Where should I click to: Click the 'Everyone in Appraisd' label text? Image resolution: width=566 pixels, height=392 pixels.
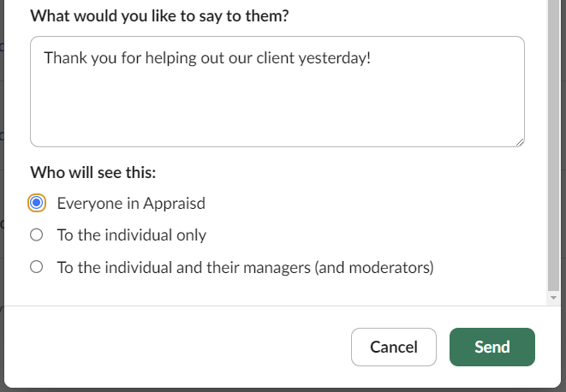(131, 203)
